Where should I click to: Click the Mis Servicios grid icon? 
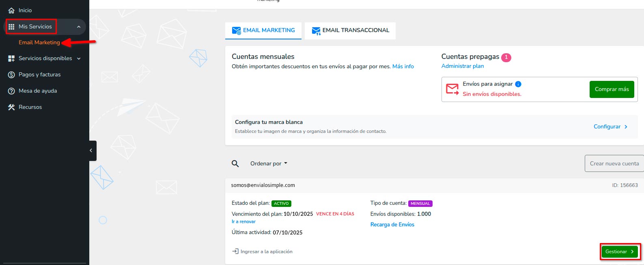(x=11, y=27)
